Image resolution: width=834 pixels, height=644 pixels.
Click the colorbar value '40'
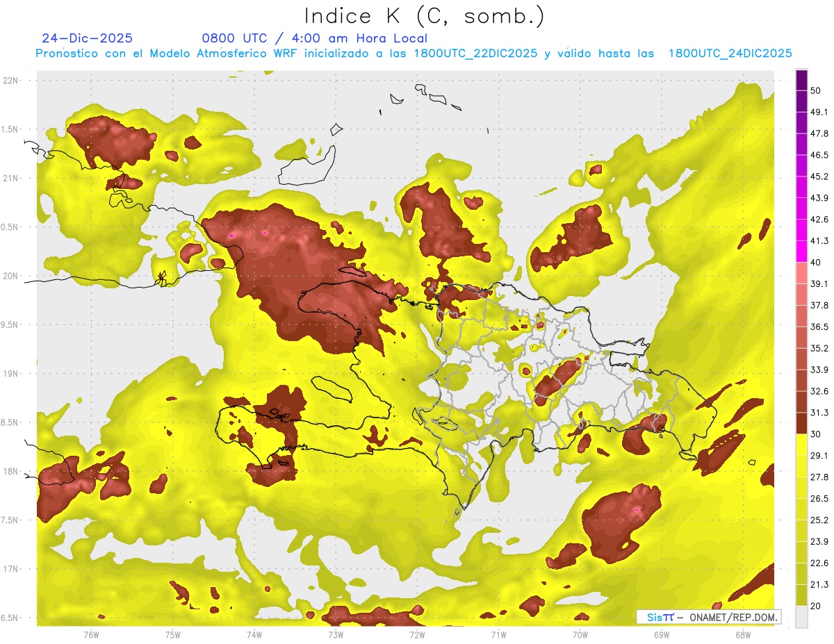click(816, 263)
